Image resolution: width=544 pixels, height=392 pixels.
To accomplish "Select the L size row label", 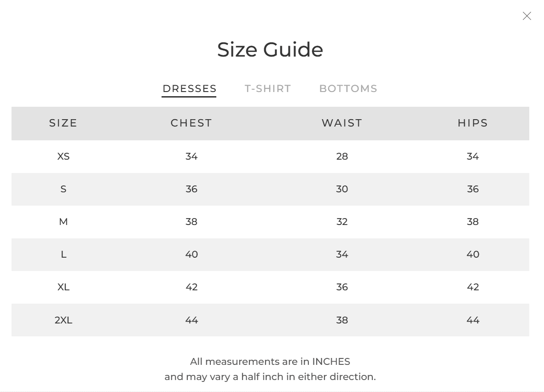I will click(x=64, y=254).
